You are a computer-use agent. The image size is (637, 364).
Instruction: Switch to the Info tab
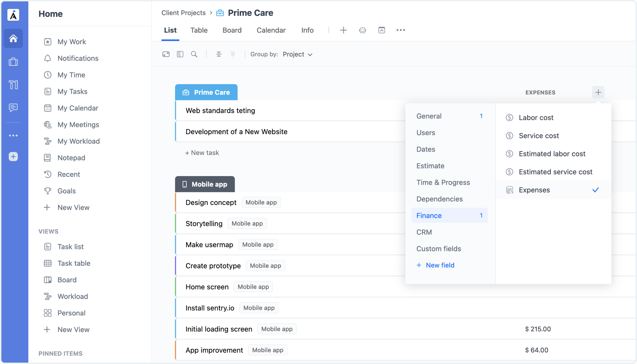[x=307, y=30]
